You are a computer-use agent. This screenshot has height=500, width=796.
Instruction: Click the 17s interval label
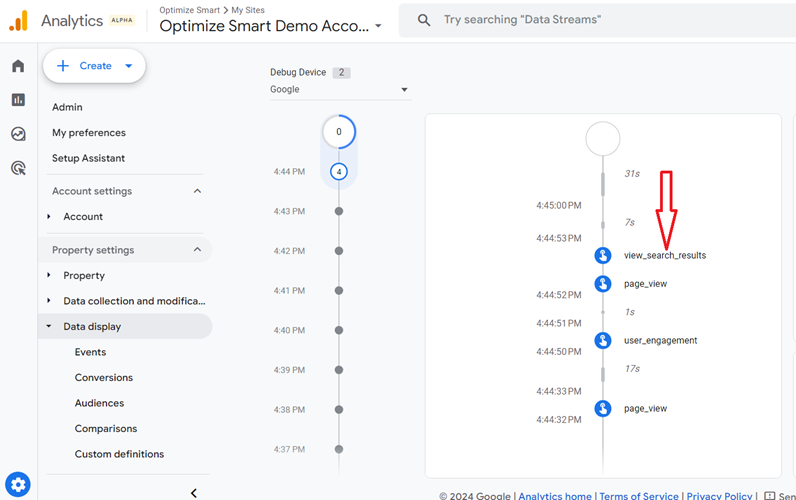coord(632,369)
